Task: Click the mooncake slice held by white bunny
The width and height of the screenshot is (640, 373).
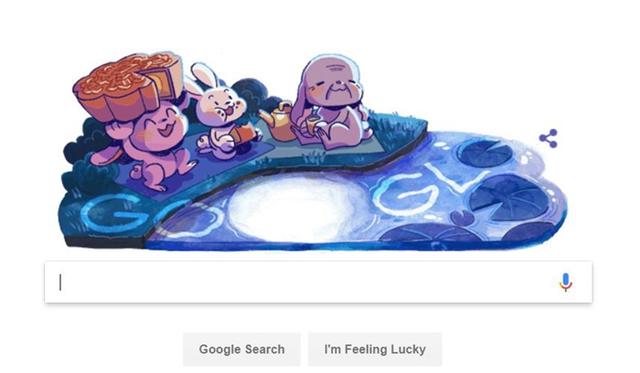Action: click(x=242, y=134)
